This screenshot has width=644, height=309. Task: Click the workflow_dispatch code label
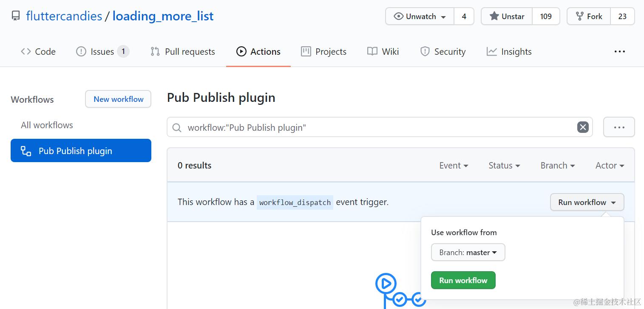tap(295, 202)
